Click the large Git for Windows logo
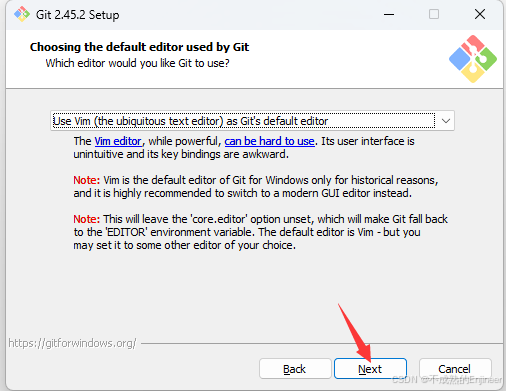 point(473,59)
